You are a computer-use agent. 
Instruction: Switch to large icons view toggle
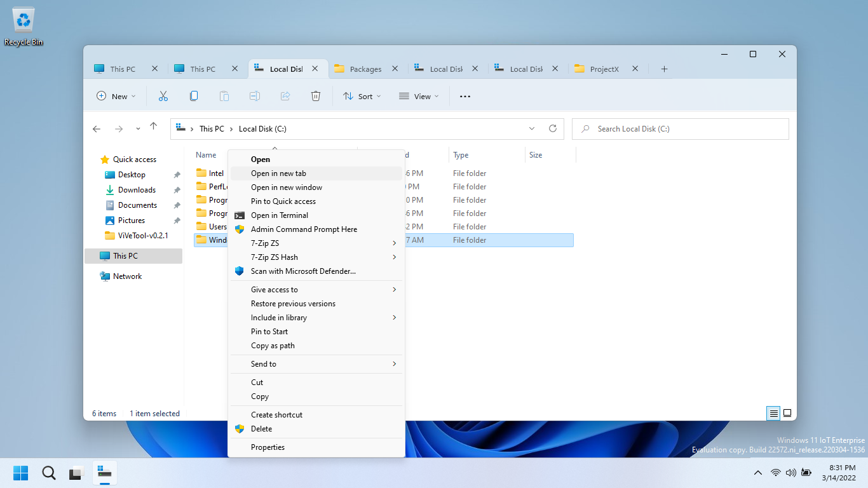(787, 413)
